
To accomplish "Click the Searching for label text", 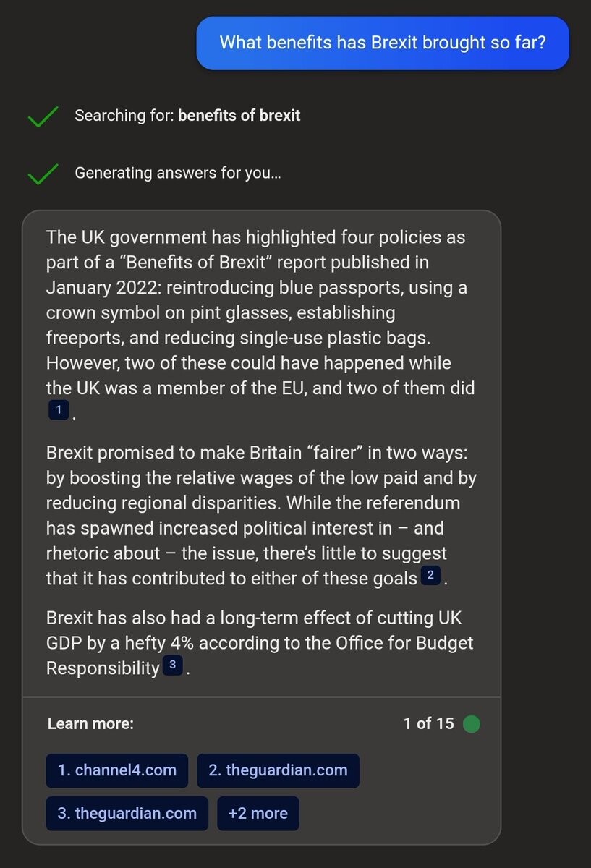I will click(124, 116).
